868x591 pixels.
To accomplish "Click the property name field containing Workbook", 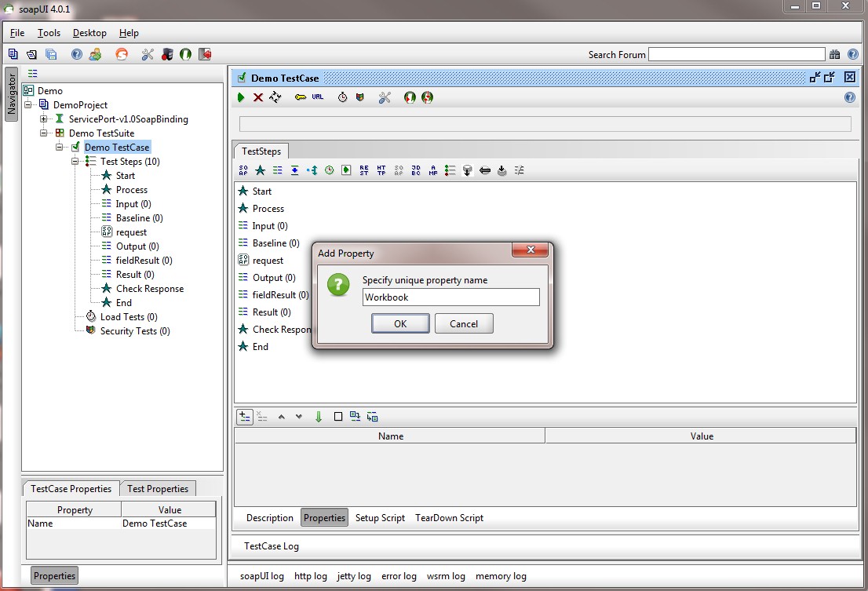I will point(450,297).
